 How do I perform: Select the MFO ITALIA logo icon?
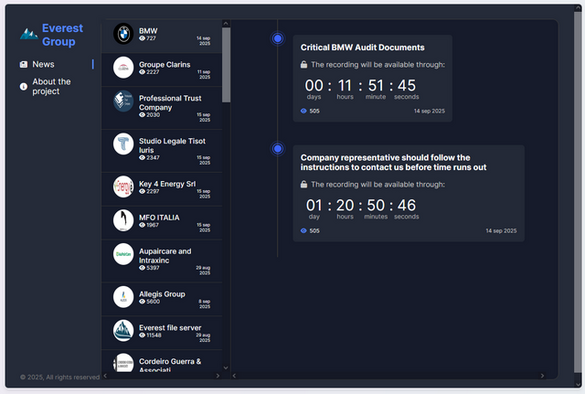tap(123, 221)
